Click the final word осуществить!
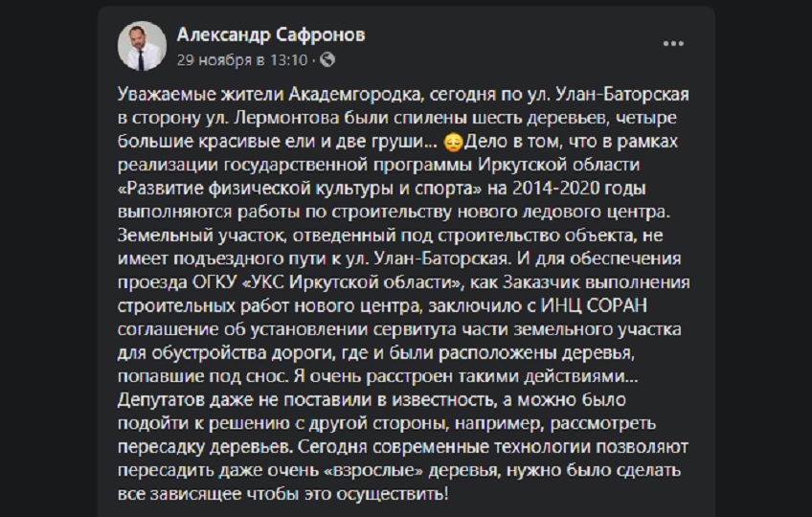812x517 pixels. tap(392, 494)
